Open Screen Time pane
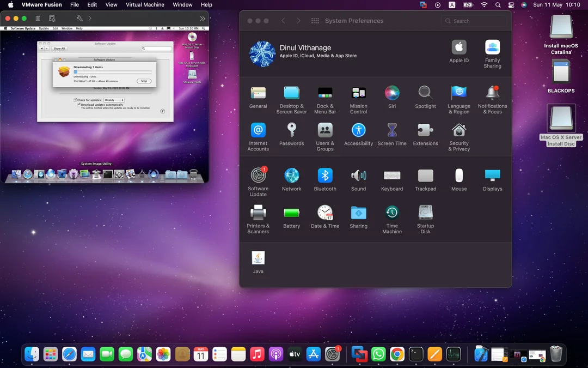The height and width of the screenshot is (368, 588). point(392,135)
